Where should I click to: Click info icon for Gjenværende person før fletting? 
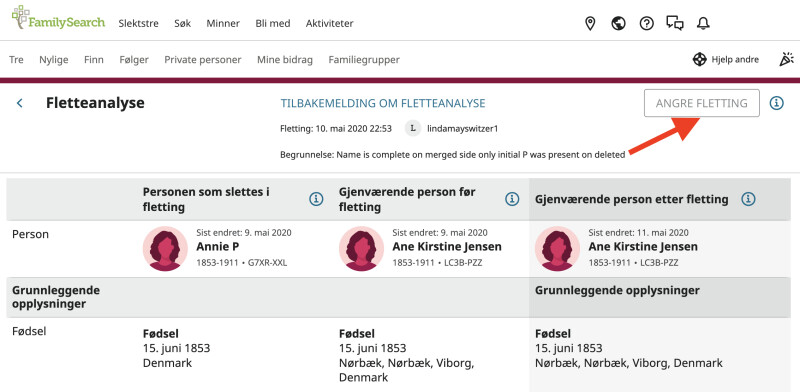tap(512, 199)
